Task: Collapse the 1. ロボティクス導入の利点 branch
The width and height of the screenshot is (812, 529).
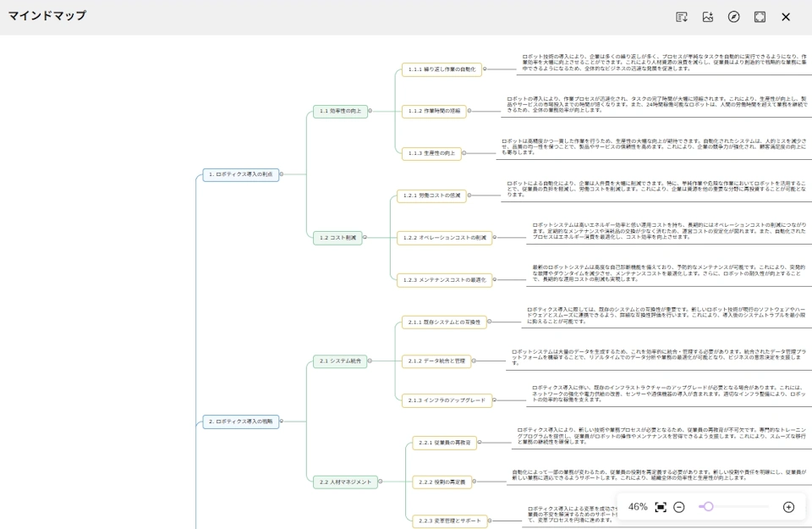Action: click(x=282, y=174)
